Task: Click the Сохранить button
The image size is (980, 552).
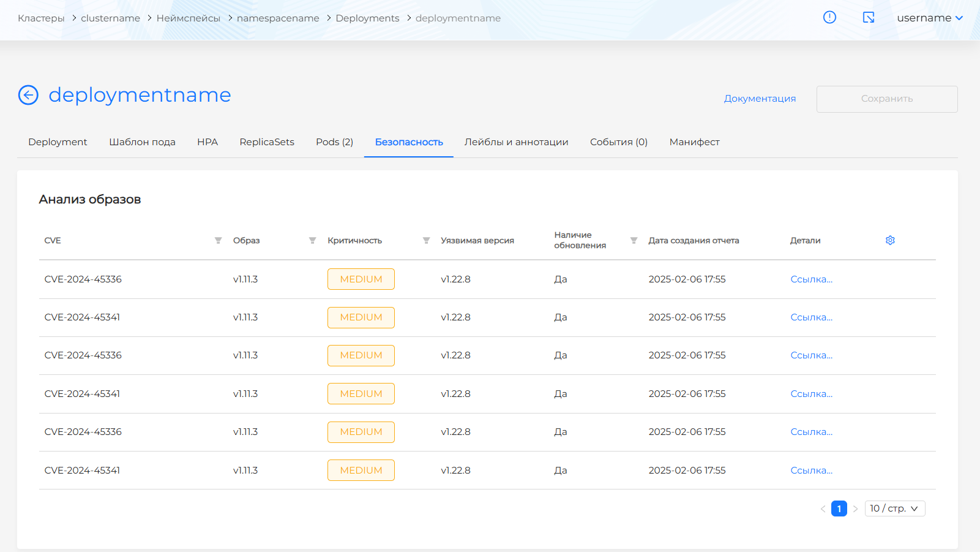Action: tap(886, 99)
